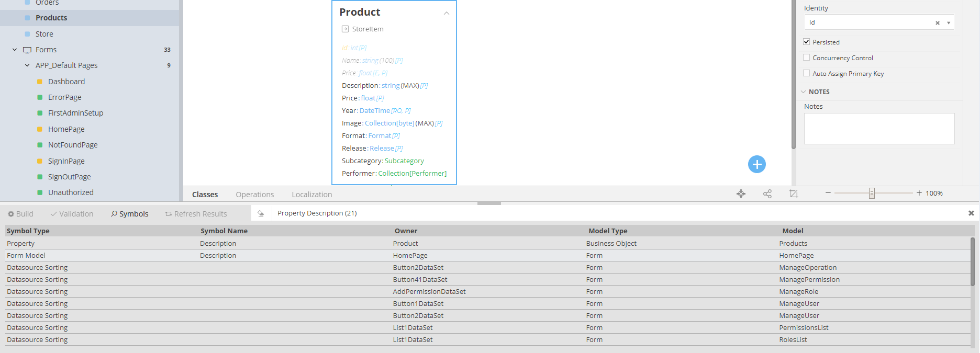Click the Product class title
The width and height of the screenshot is (980, 353).
[x=360, y=12]
